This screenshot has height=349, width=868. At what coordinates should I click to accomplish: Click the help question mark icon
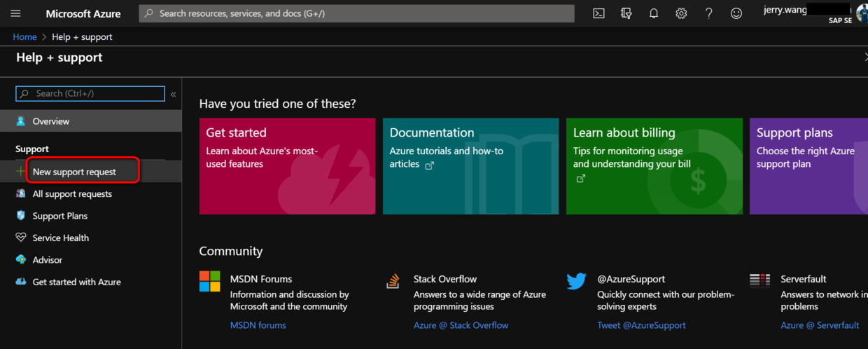point(708,13)
